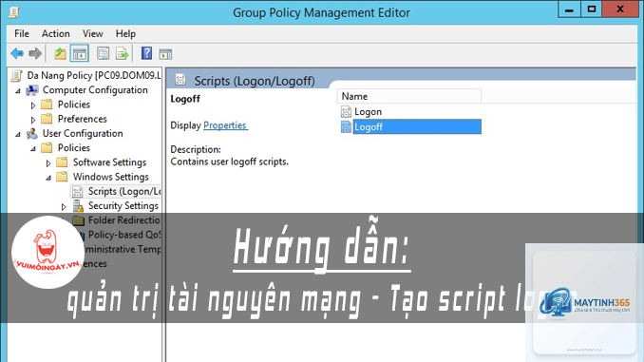Click the Scripts tree node icon

(77, 192)
